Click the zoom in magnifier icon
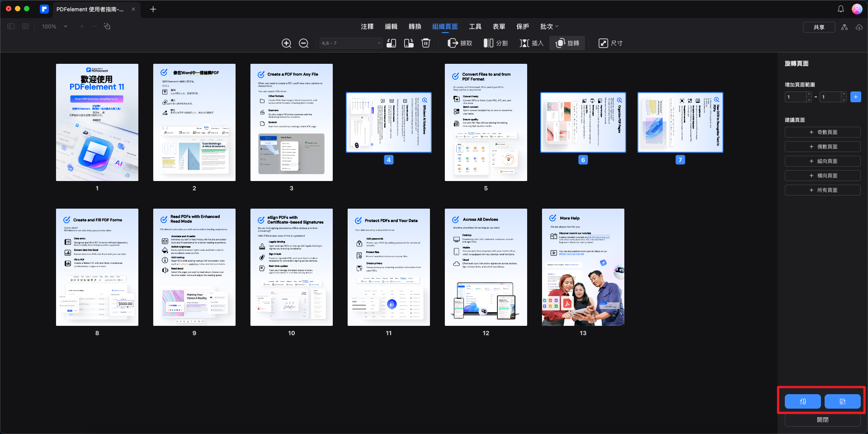This screenshot has height=434, width=868. (286, 43)
